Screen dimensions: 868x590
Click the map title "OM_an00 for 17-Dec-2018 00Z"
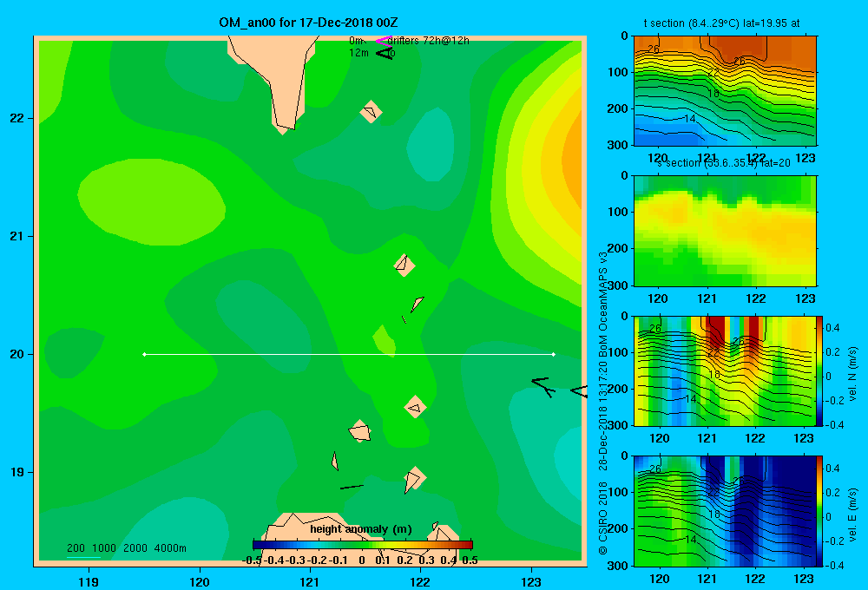coord(308,23)
